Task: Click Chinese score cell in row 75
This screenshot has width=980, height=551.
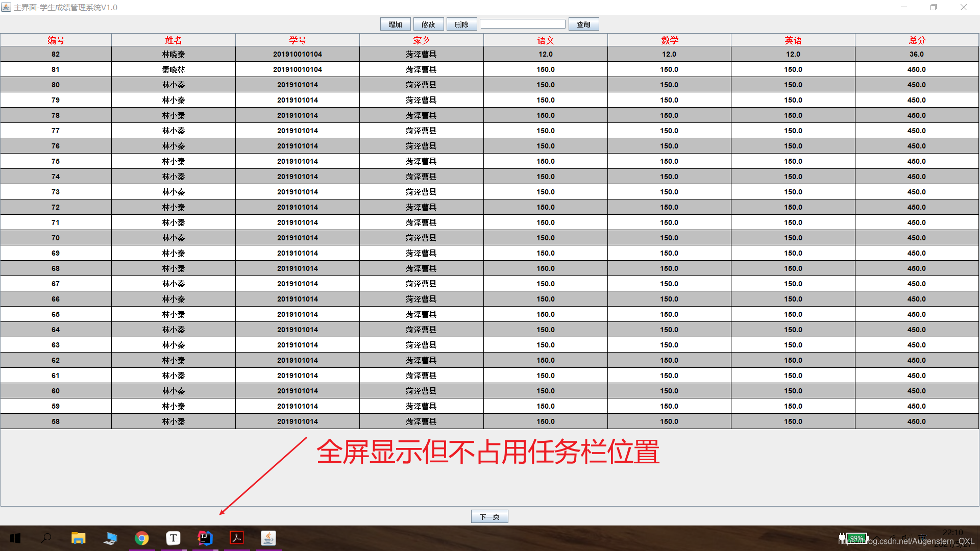Action: coord(545,161)
